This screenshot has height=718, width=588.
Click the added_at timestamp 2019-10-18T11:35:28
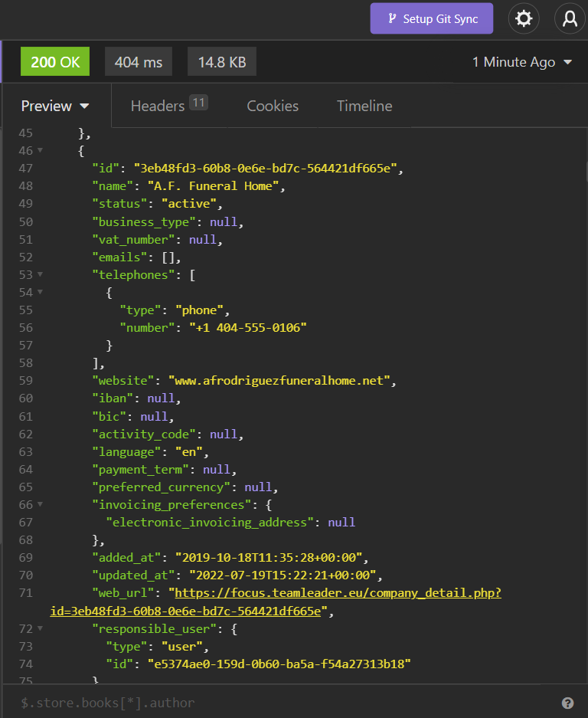tap(269, 558)
